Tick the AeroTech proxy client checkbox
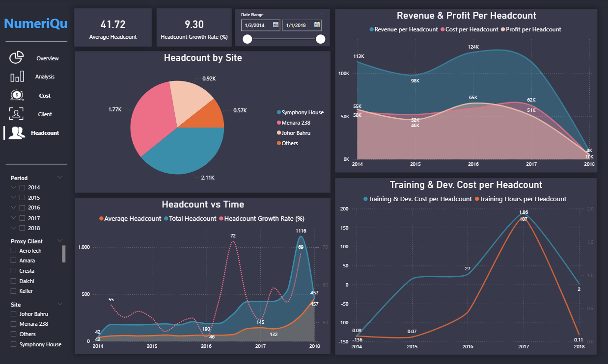 [14, 251]
